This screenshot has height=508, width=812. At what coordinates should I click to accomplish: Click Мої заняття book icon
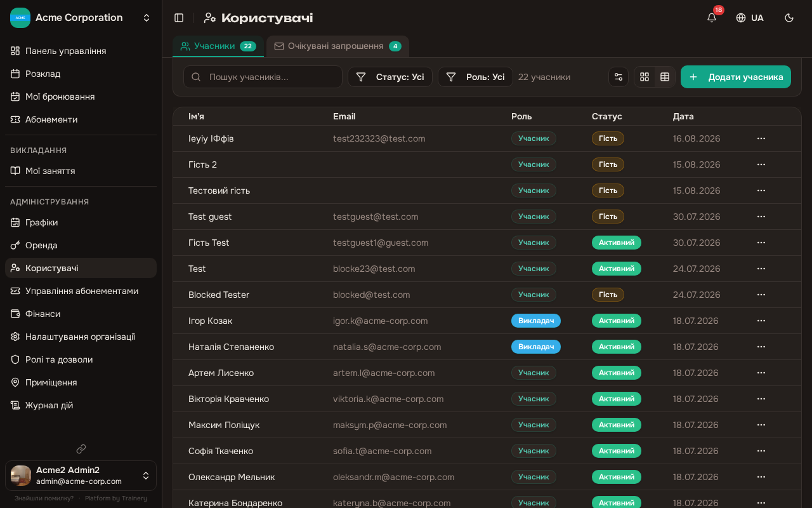[15, 171]
